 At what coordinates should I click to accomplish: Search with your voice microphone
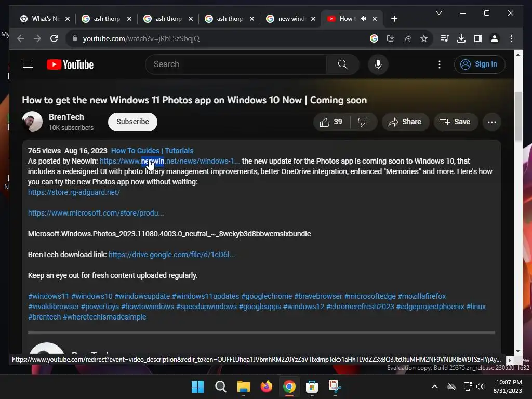pos(378,64)
